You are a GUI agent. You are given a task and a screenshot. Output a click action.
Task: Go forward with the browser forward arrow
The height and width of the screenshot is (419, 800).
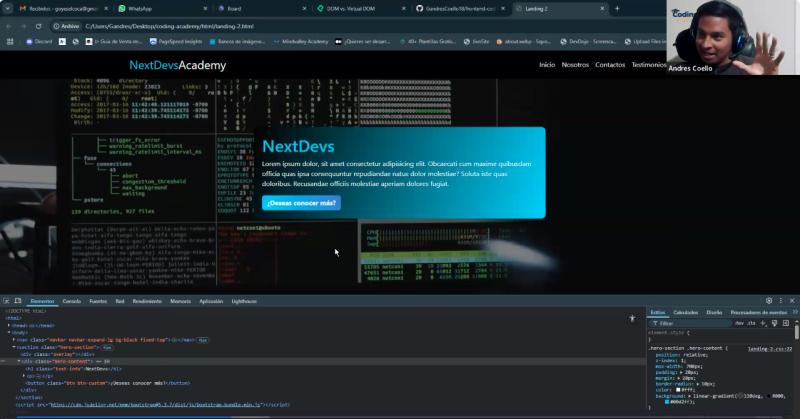[23, 26]
